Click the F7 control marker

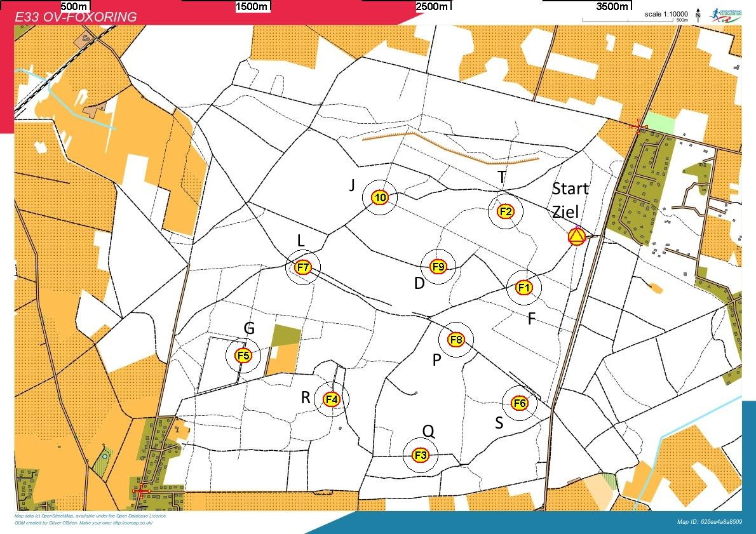(303, 267)
